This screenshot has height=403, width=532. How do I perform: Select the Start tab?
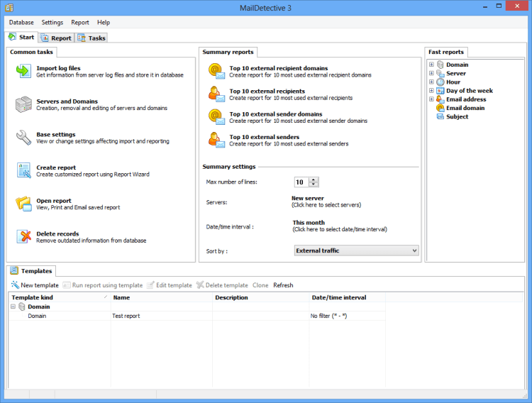[21, 38]
